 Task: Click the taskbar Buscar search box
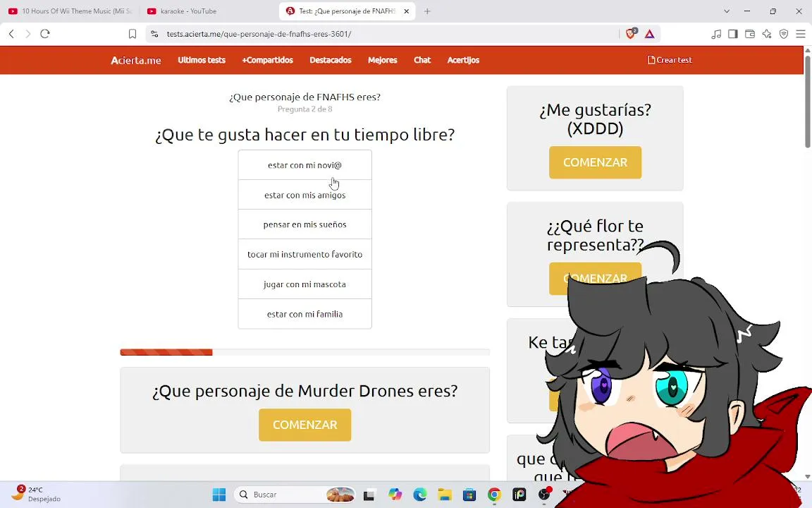[x=295, y=495]
